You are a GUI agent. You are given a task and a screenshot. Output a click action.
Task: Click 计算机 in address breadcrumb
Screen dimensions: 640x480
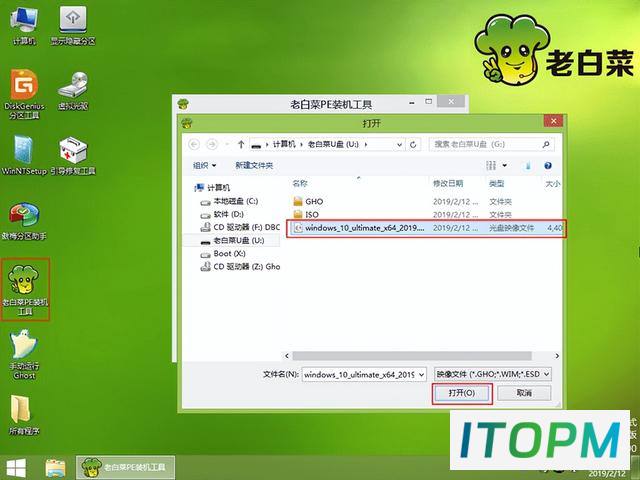click(x=284, y=144)
